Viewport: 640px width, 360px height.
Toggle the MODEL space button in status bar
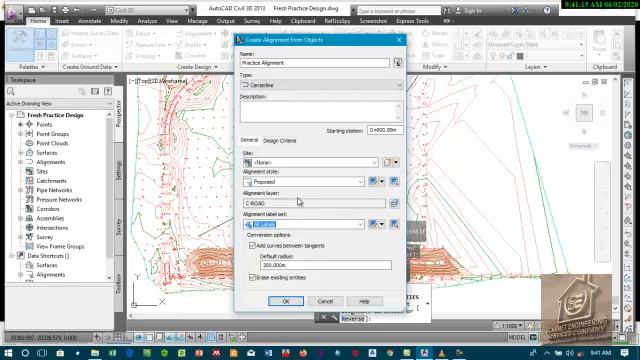coord(517,337)
